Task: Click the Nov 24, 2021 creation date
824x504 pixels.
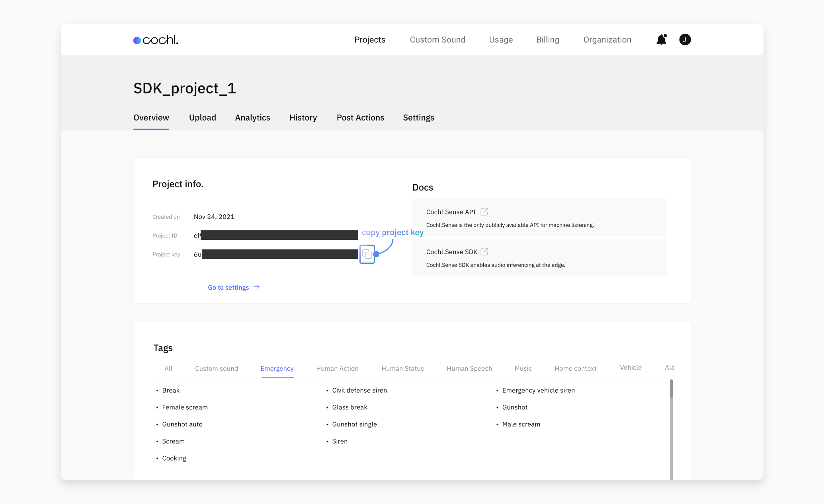Action: click(x=214, y=217)
